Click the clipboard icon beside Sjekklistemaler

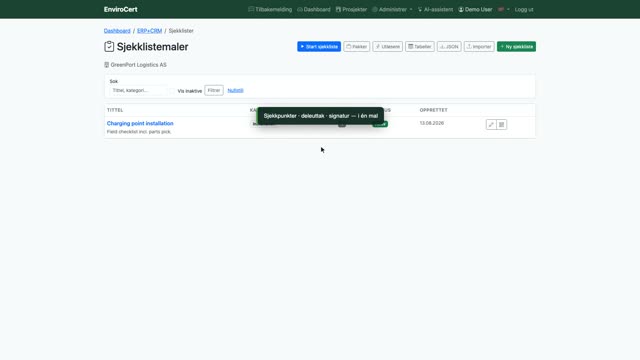point(109,47)
